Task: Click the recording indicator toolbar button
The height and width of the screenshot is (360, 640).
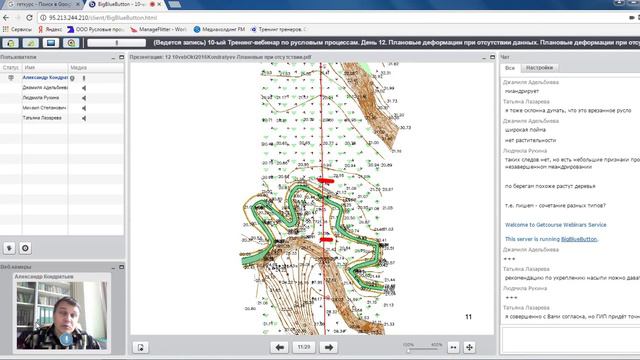Action: pyautogui.click(x=71, y=42)
